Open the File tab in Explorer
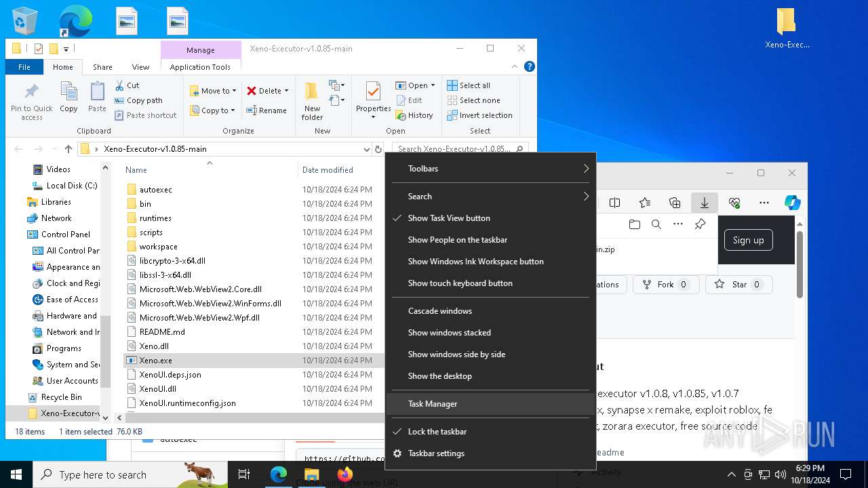This screenshot has width=868, height=488. coord(24,67)
